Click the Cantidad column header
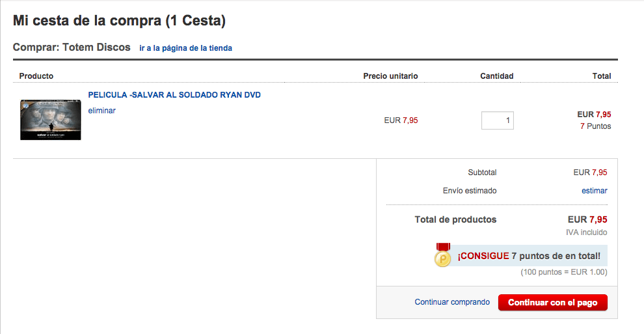The height and width of the screenshot is (334, 644). [x=496, y=76]
